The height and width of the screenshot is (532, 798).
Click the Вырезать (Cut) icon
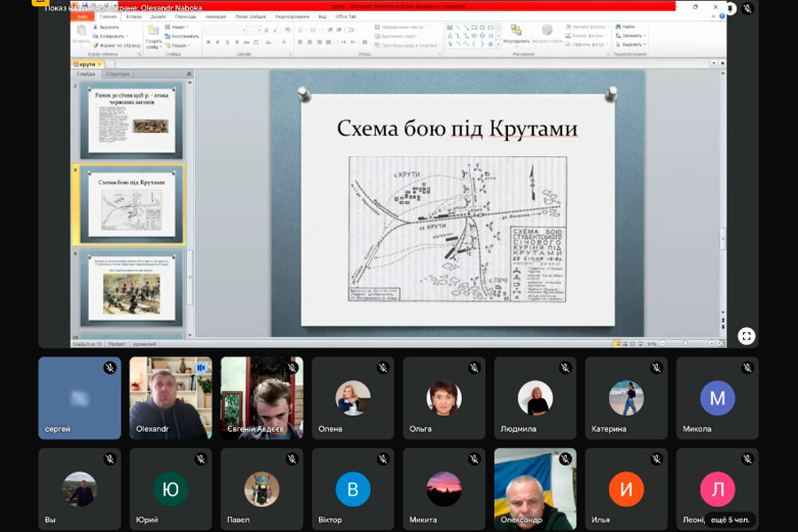pyautogui.click(x=94, y=27)
